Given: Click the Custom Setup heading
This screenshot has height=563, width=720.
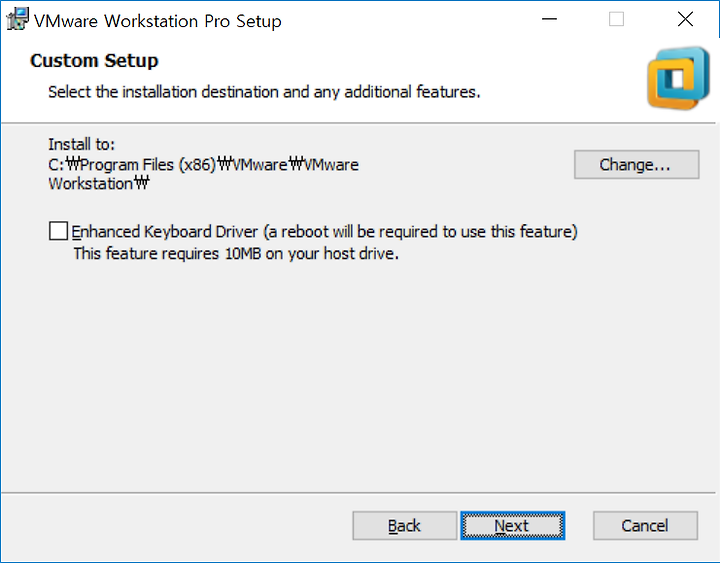Looking at the screenshot, I should (x=94, y=61).
